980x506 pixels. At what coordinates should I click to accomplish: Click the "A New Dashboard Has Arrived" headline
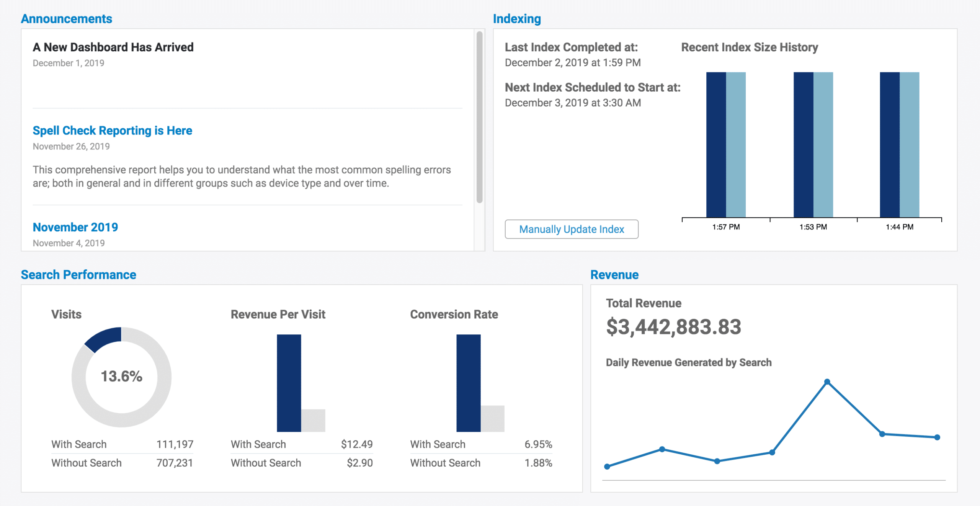tap(113, 47)
